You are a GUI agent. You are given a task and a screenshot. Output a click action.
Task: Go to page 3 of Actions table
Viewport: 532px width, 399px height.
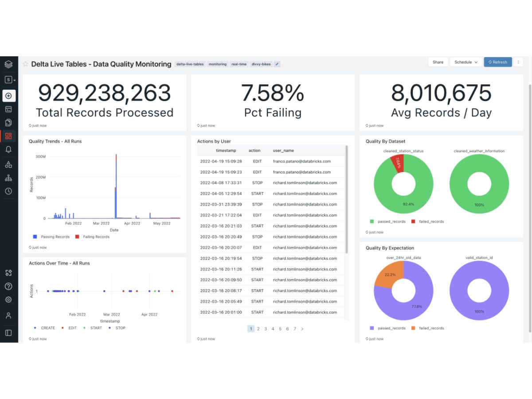tap(266, 329)
